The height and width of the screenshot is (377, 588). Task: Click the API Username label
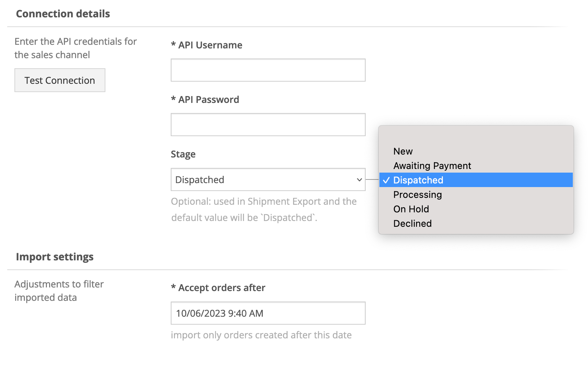coord(210,45)
